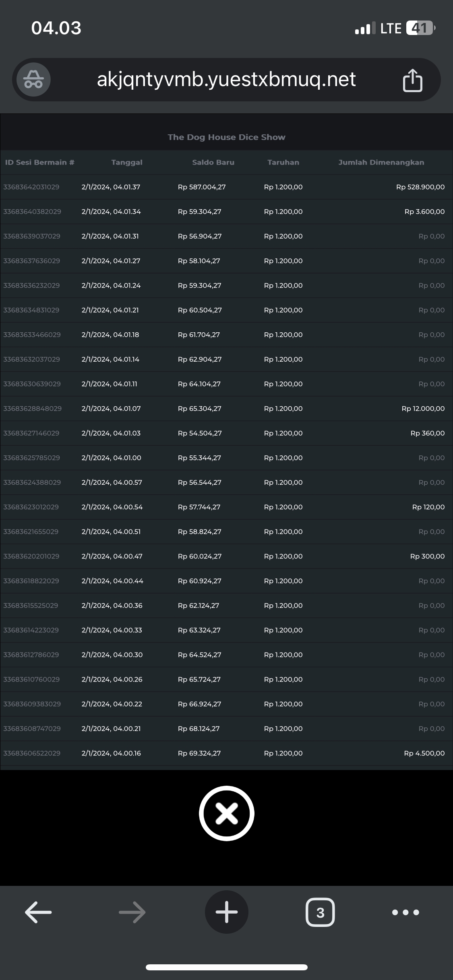The width and height of the screenshot is (453, 980).
Task: Tap the URL akjqntyvmb.yuestxbmuq.net address field
Action: 226,80
